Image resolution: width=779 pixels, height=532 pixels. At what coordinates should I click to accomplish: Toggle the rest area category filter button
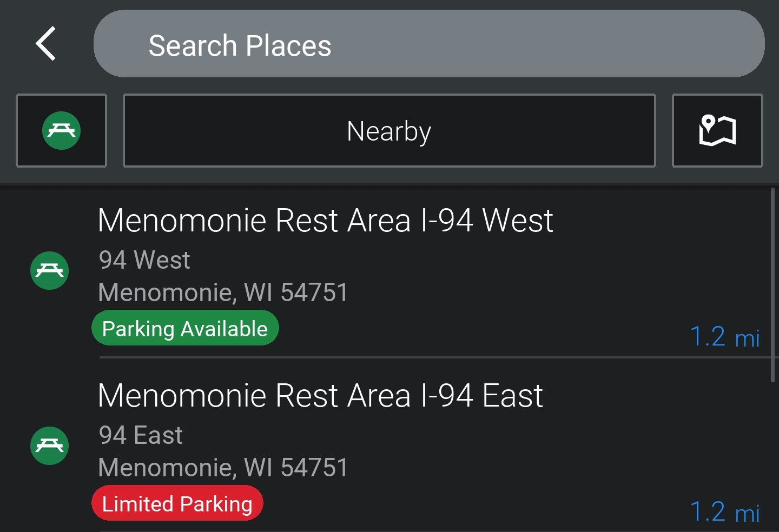(62, 130)
